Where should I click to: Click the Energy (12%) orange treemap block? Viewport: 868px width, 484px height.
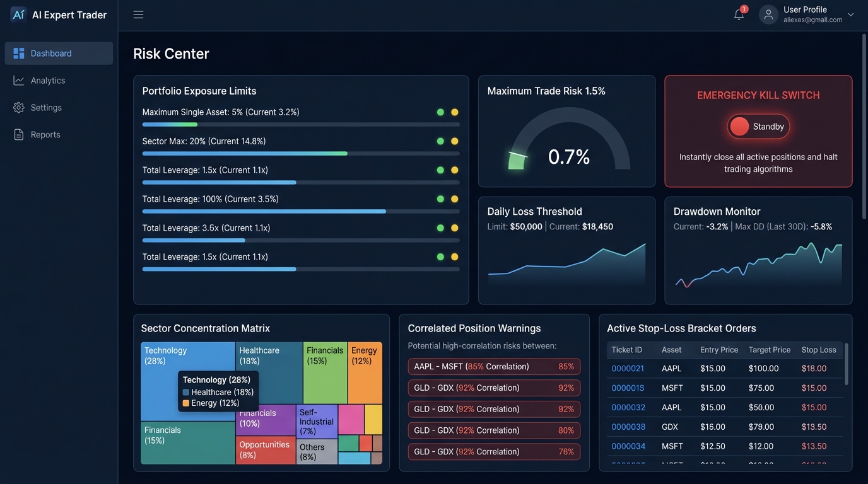click(365, 373)
